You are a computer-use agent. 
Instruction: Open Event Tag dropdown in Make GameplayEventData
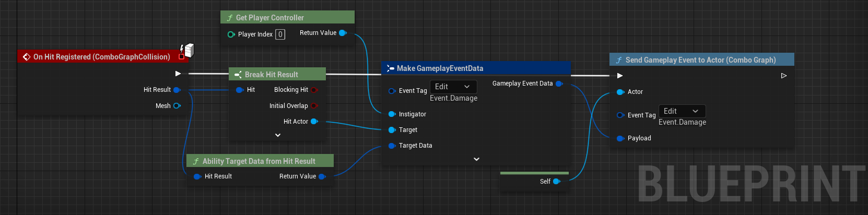tap(453, 87)
